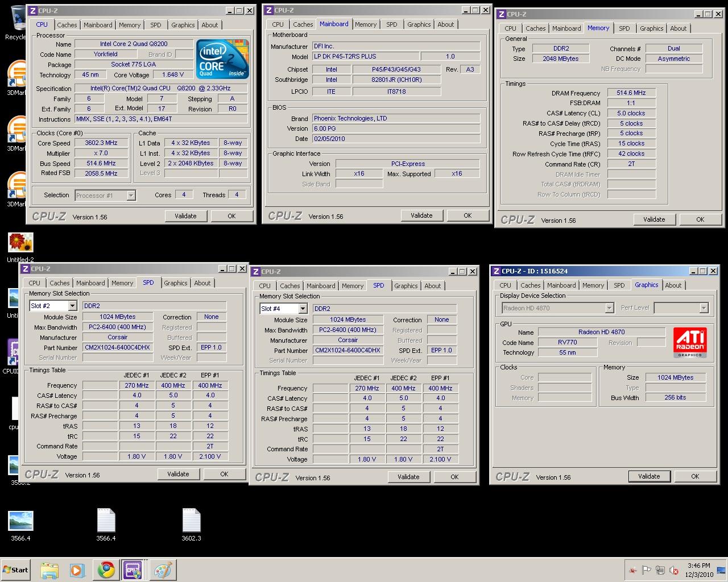Open Google Chrome from the taskbar
728x582 pixels.
106,570
